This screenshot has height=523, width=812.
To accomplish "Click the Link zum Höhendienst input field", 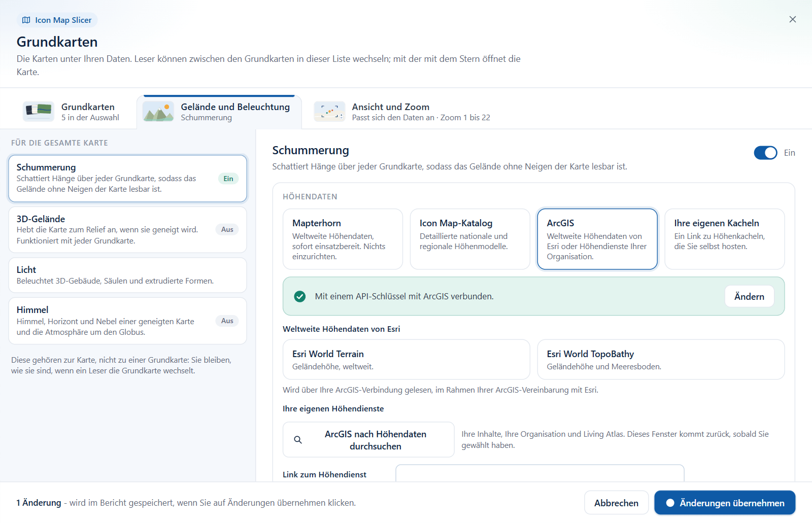I will (x=540, y=473).
